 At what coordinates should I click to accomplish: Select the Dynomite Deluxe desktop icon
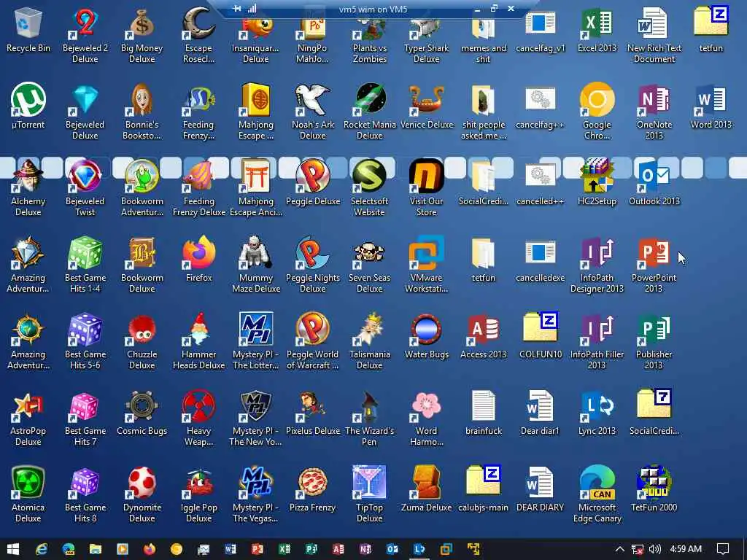coord(142,495)
